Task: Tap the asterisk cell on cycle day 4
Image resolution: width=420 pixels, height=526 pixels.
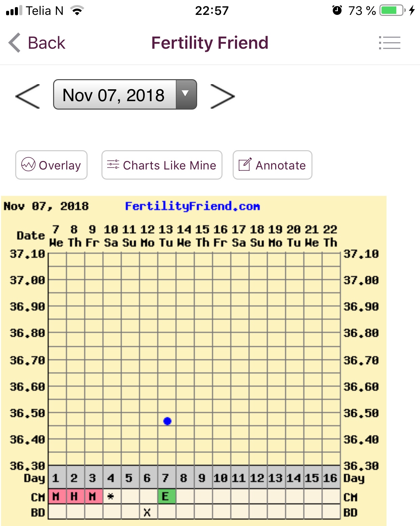Action: click(111, 497)
